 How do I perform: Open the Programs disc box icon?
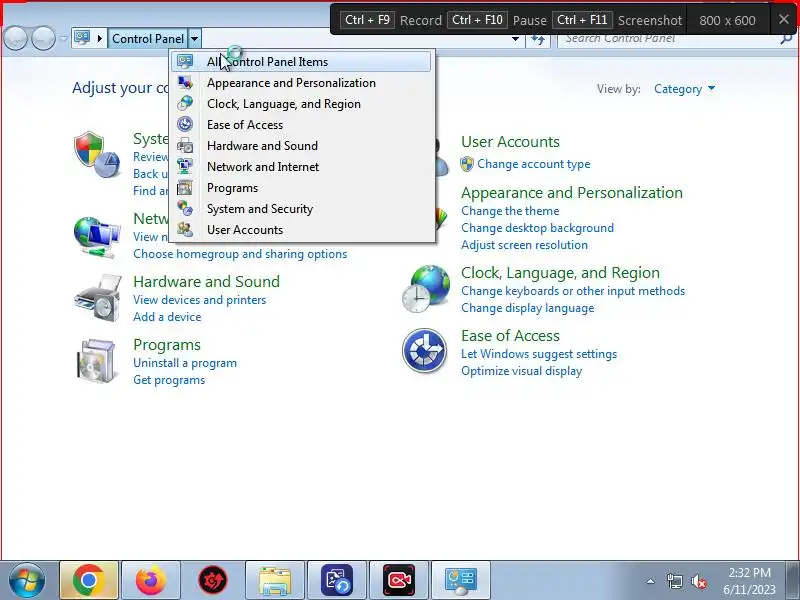pyautogui.click(x=96, y=360)
